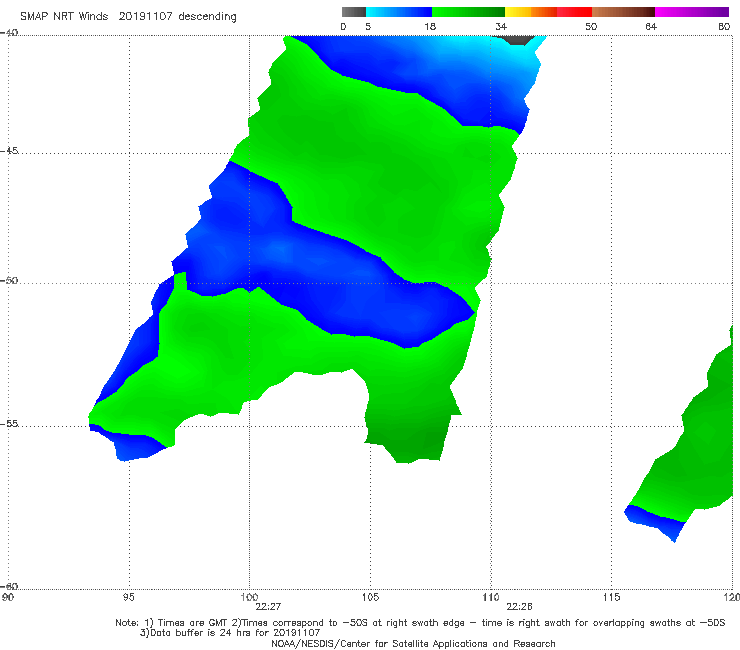Click the longitude label '105'
The image size is (740, 650).
[370, 597]
